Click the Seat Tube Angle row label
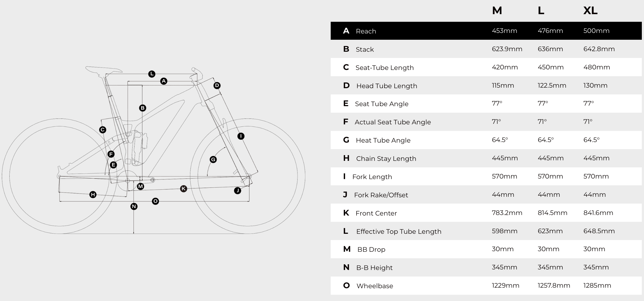The width and height of the screenshot is (644, 301). [382, 104]
